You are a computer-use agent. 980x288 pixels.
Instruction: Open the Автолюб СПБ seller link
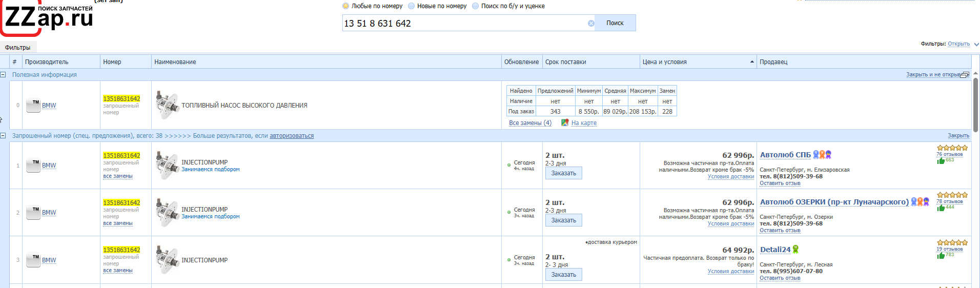tap(785, 155)
